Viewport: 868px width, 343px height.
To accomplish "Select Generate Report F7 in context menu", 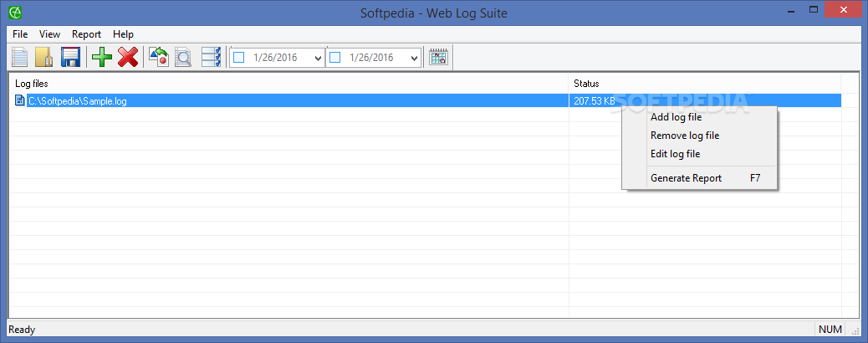I will click(700, 178).
